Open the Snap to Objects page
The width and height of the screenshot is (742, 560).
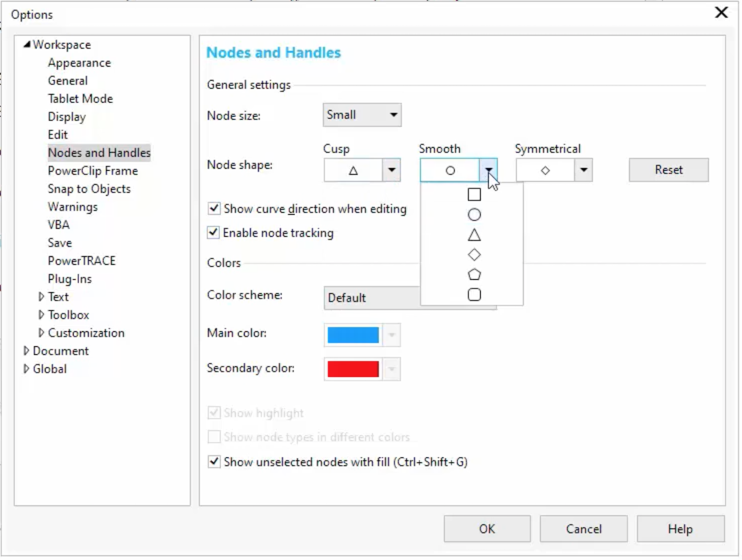click(x=89, y=189)
